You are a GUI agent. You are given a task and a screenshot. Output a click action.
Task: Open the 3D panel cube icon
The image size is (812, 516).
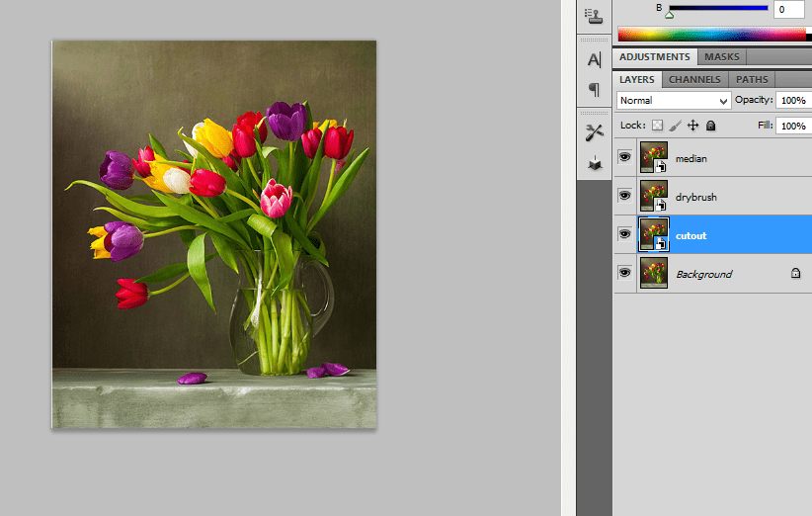[x=594, y=163]
